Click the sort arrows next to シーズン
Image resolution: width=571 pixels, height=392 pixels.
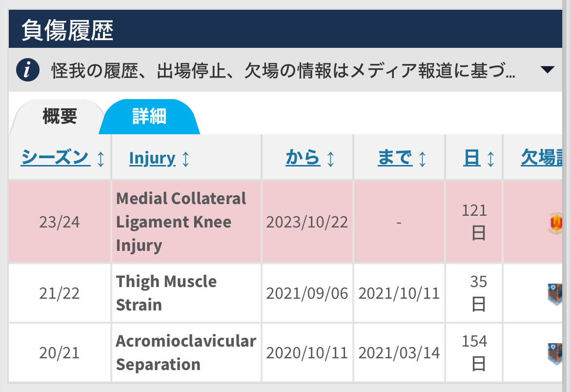[x=101, y=159]
